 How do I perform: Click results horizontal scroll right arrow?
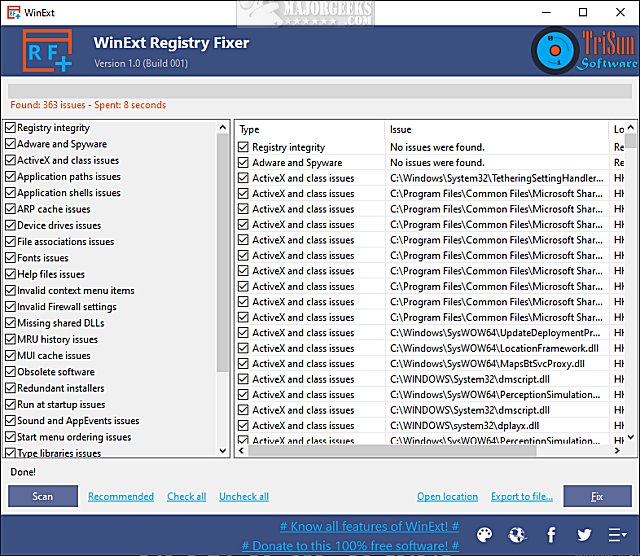click(x=617, y=451)
